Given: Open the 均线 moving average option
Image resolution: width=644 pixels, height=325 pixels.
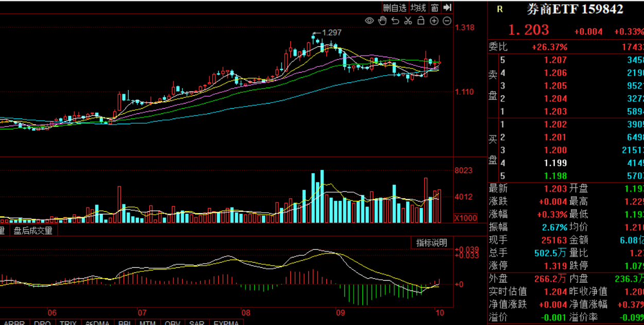Looking at the screenshot, I should pyautogui.click(x=419, y=7).
